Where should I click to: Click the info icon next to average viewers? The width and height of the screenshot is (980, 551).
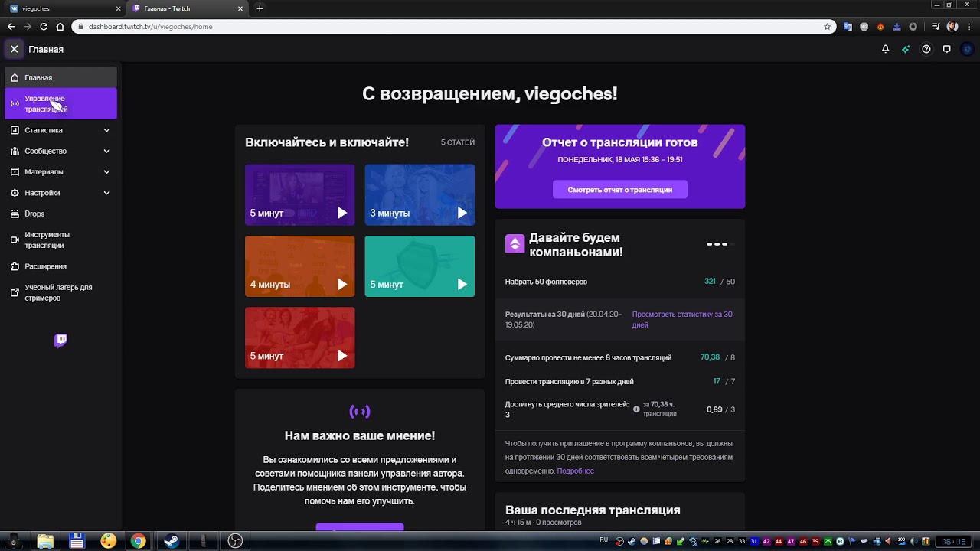(x=636, y=409)
